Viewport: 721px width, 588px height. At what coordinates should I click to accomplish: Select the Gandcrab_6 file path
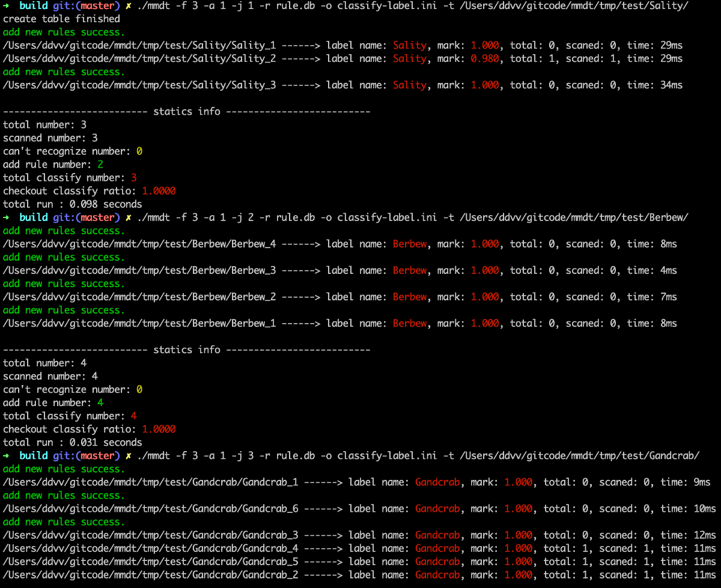(151, 508)
